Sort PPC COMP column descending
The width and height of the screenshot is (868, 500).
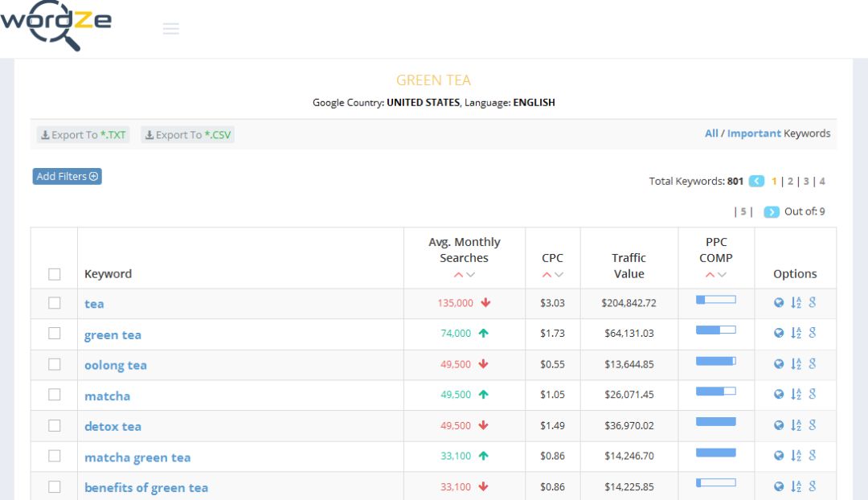(722, 275)
